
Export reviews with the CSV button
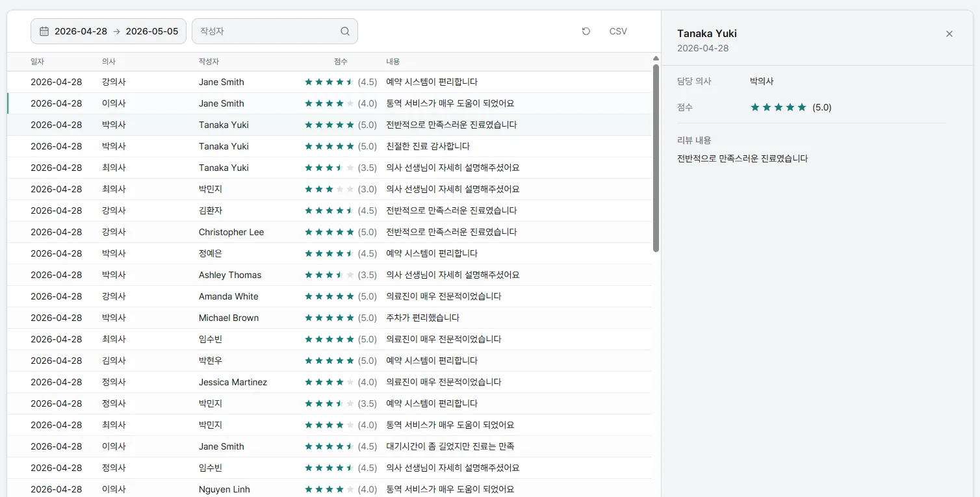pyautogui.click(x=618, y=31)
